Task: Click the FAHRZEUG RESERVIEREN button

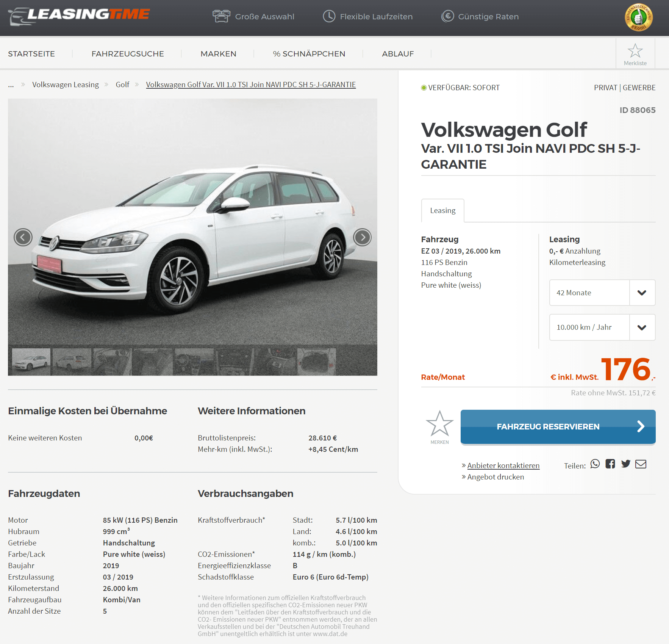Action: [x=558, y=427]
